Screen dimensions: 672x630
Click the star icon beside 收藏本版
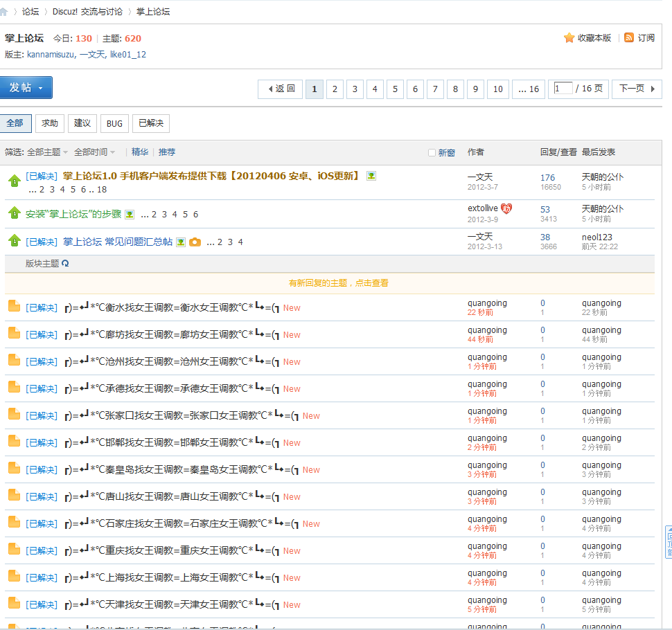tap(569, 37)
